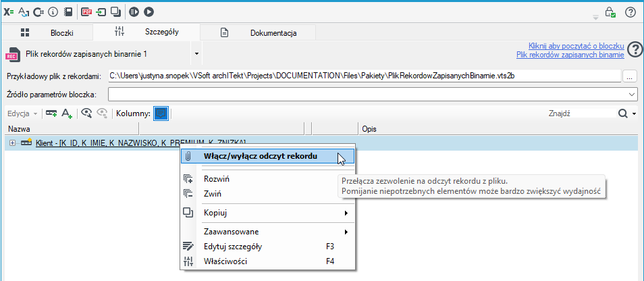
Task: Select the Klient record row in tree
Action: [321, 143]
